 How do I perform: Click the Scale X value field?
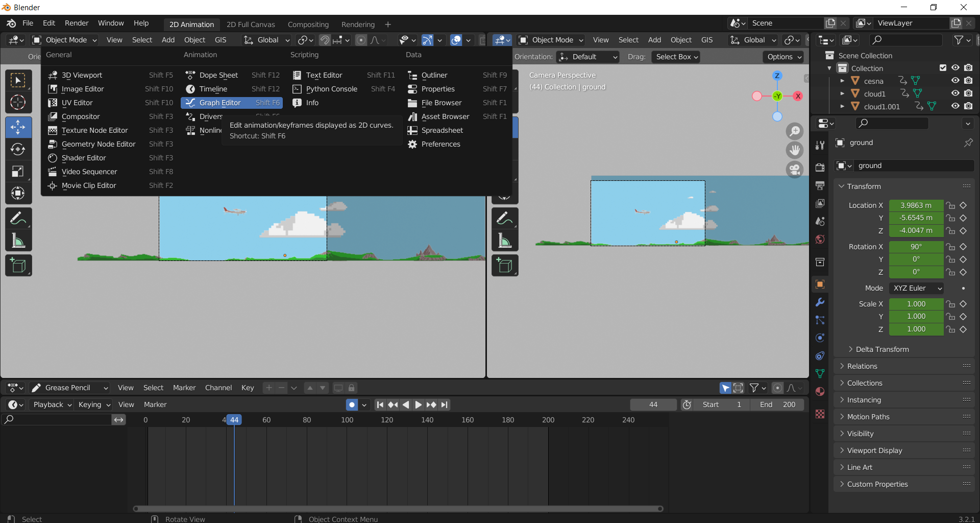[x=916, y=304]
